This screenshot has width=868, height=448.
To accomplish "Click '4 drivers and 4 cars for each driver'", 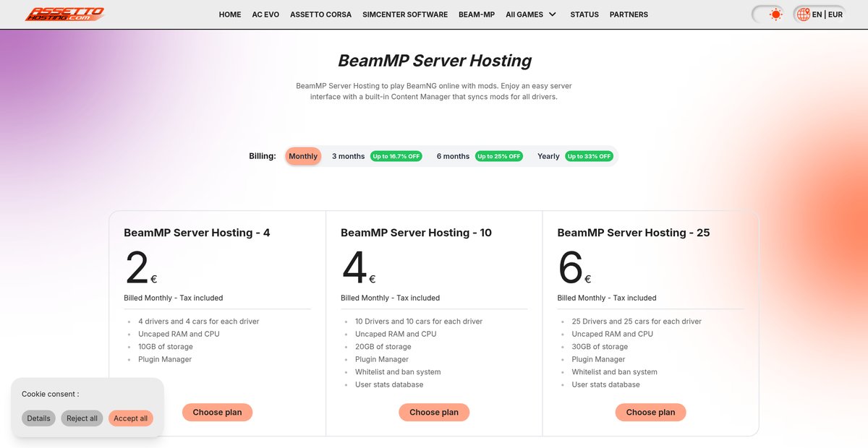I will pos(198,322).
